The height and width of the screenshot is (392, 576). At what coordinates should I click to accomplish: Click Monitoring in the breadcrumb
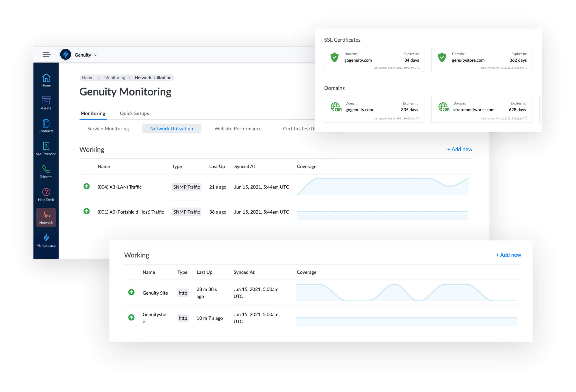(x=114, y=78)
